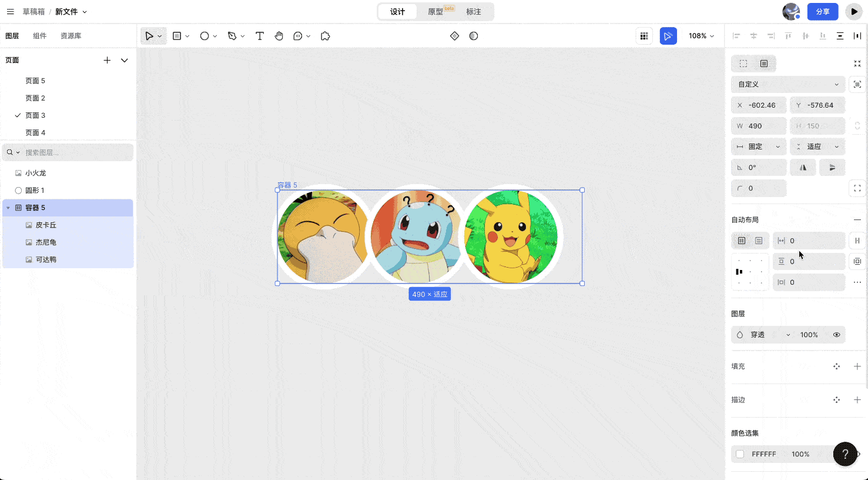Switch to the 设计 tab

click(x=397, y=12)
